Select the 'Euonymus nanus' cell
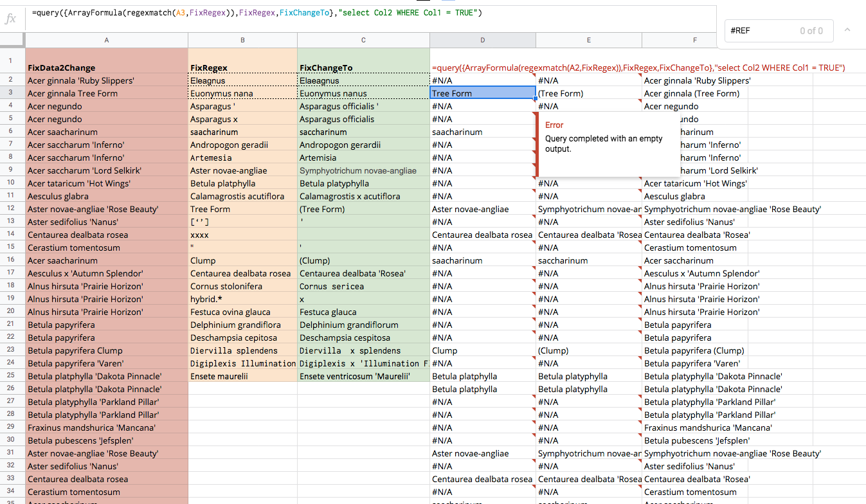 click(x=363, y=93)
